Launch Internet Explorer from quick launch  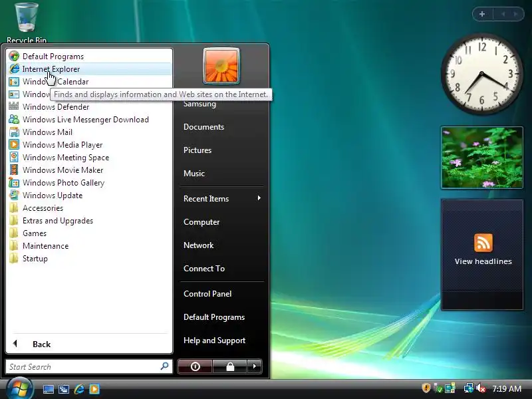pos(79,389)
